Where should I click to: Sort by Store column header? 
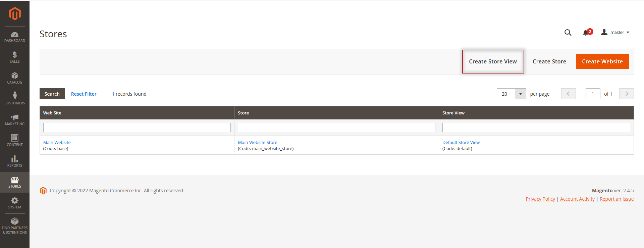[336, 113]
